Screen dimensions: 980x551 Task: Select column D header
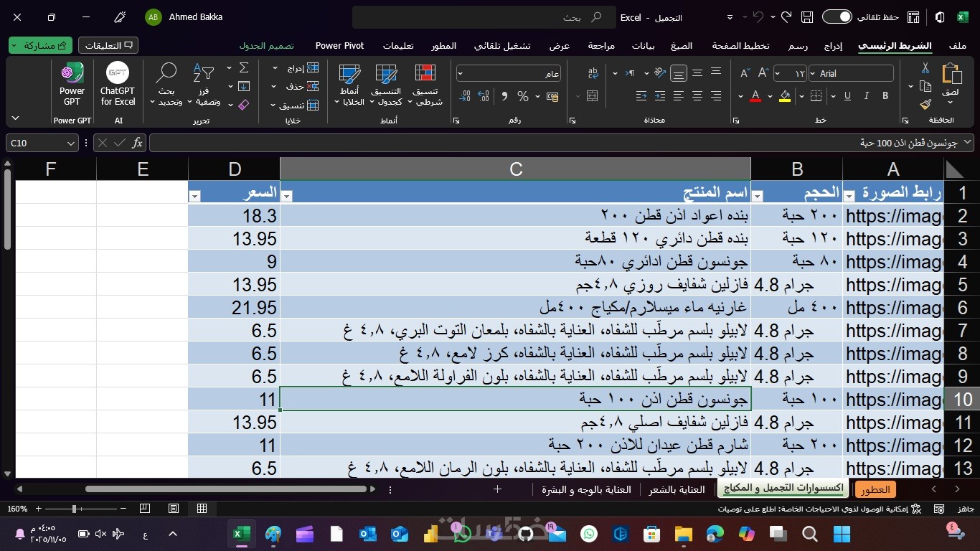coord(235,169)
